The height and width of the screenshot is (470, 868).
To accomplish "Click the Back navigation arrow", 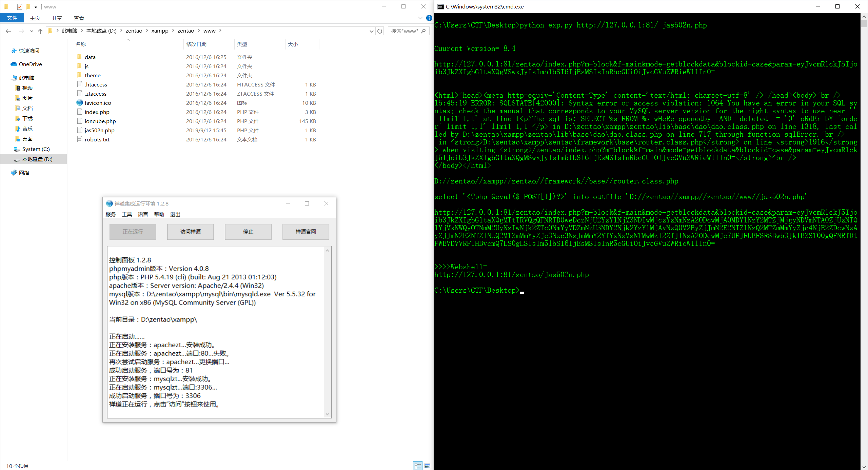I will (x=8, y=31).
